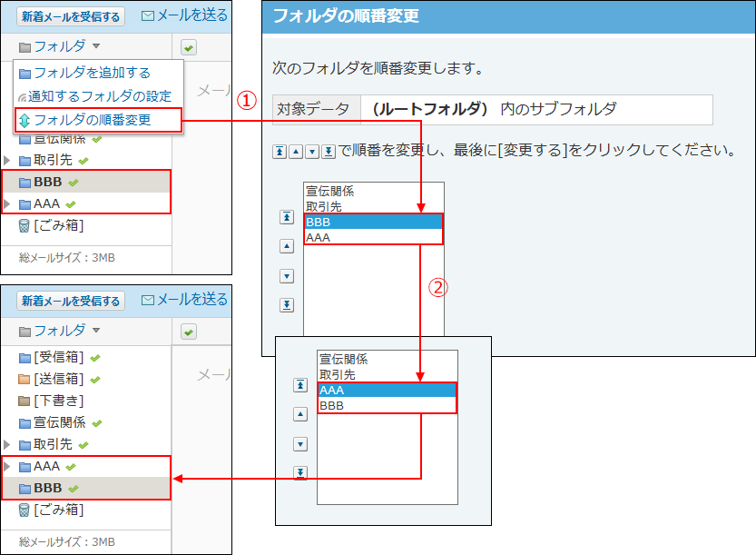Image resolution: width=756 pixels, height=555 pixels.
Task: Click move-to-top button beside lower list
Action: point(300,385)
